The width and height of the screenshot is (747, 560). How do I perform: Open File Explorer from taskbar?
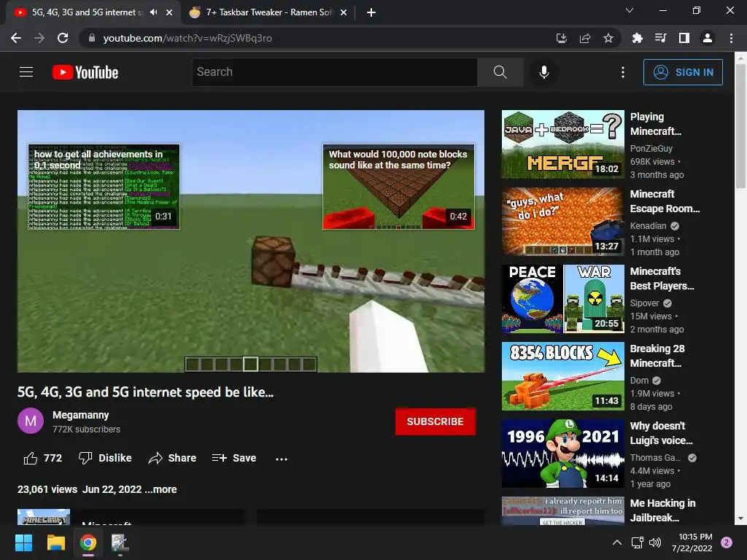55,542
